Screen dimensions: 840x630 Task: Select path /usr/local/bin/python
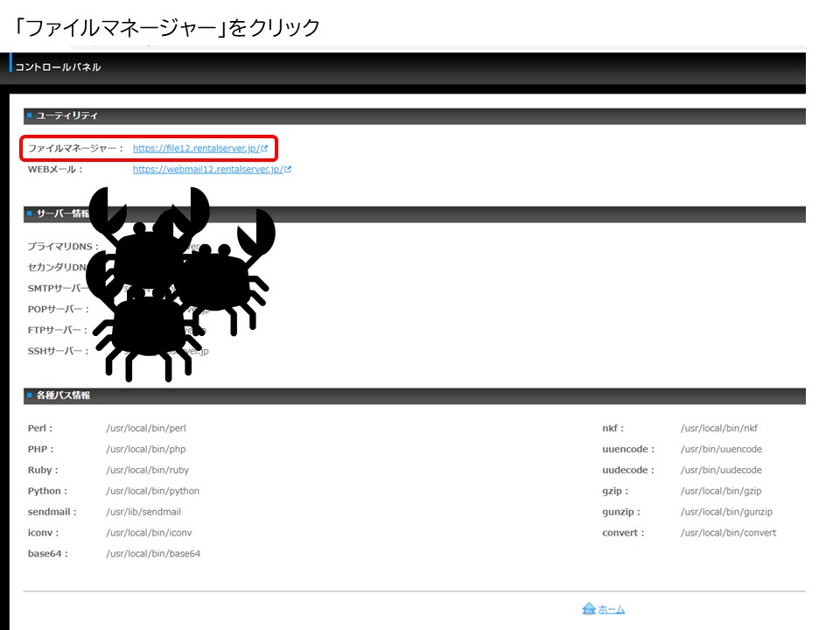(x=152, y=491)
